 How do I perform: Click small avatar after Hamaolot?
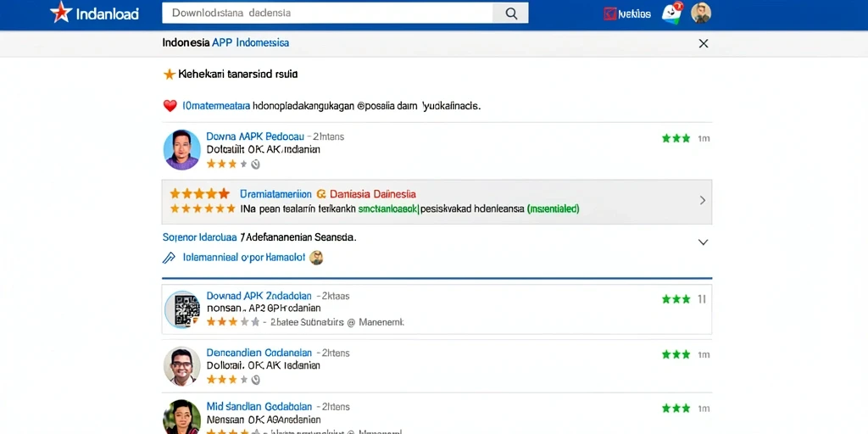coord(316,258)
